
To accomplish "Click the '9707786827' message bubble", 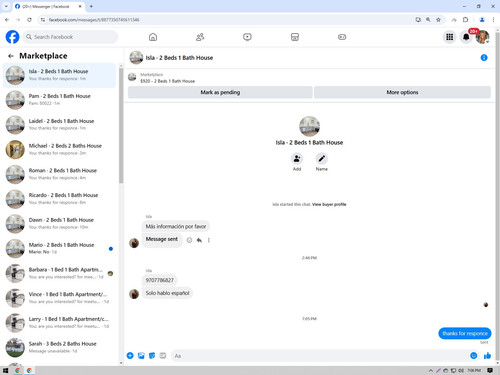I will pyautogui.click(x=160, y=280).
